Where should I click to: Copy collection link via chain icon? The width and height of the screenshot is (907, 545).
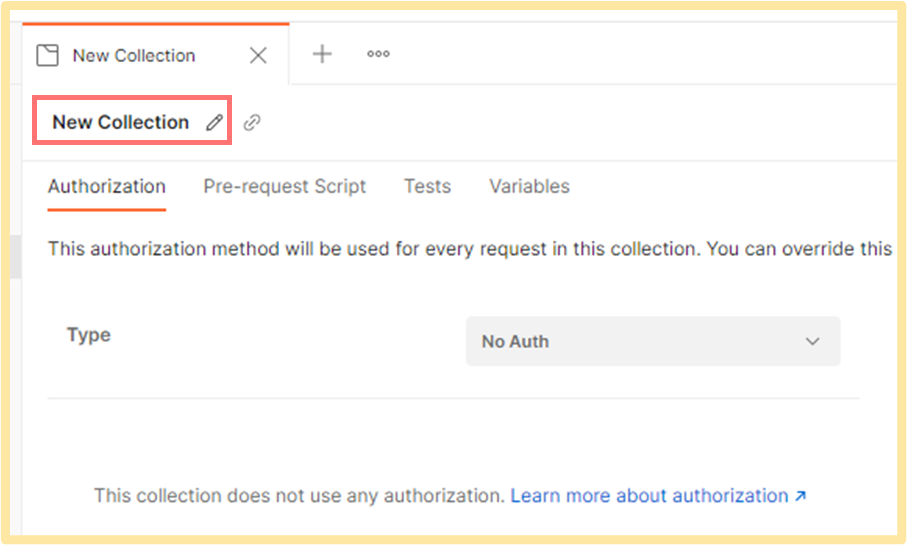pos(252,122)
